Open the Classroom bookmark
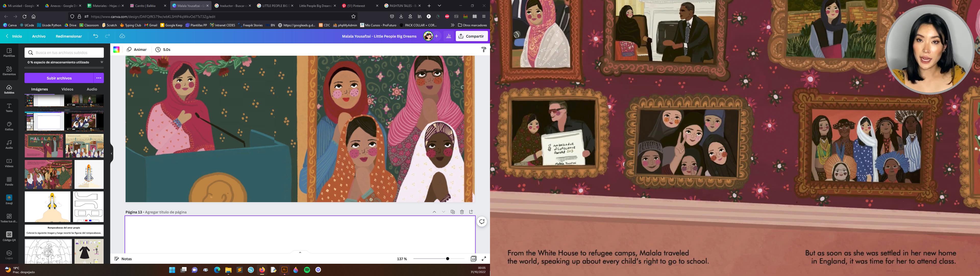Screen dimensions: 980x276 89,25
